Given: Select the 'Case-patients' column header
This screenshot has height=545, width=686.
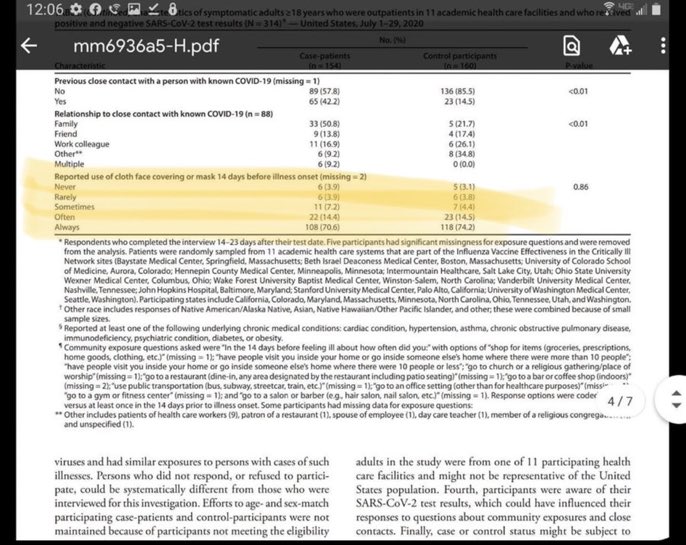Looking at the screenshot, I should tap(325, 56).
